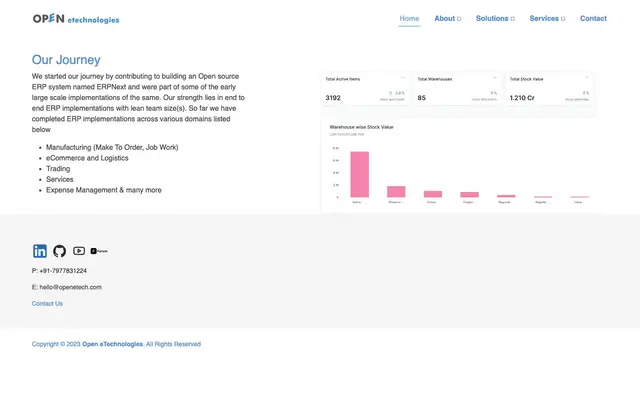Click the Solutions label in the navigation bar
The height and width of the screenshot is (400, 640).
pyautogui.click(x=492, y=18)
